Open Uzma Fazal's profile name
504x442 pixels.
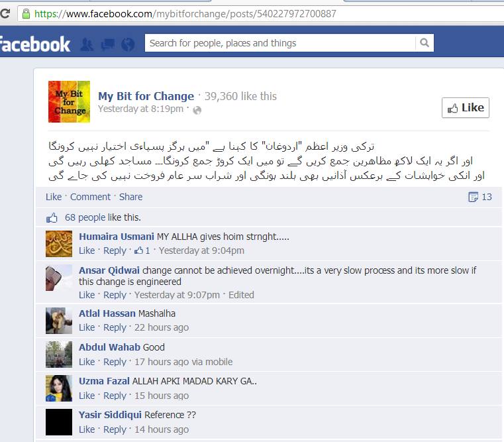(x=104, y=381)
